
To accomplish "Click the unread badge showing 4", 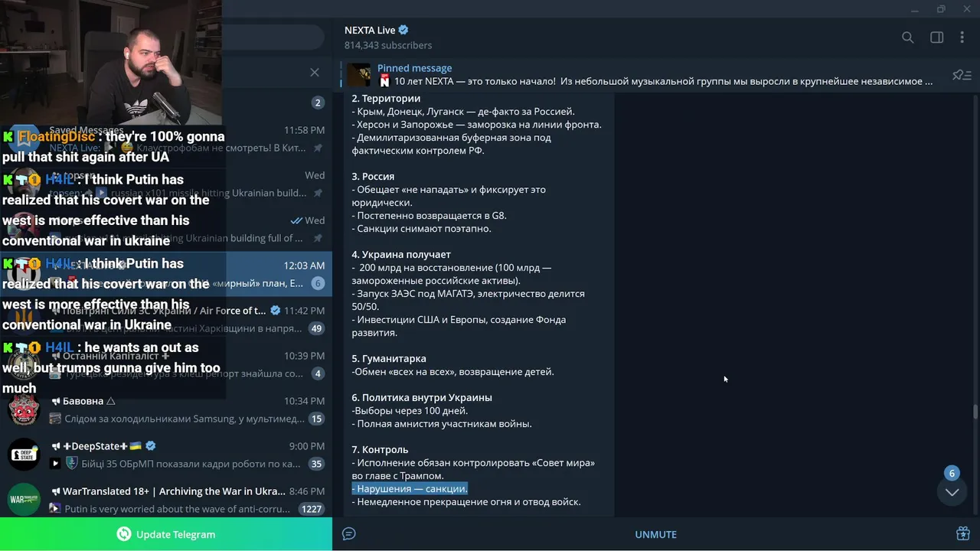I will (318, 373).
